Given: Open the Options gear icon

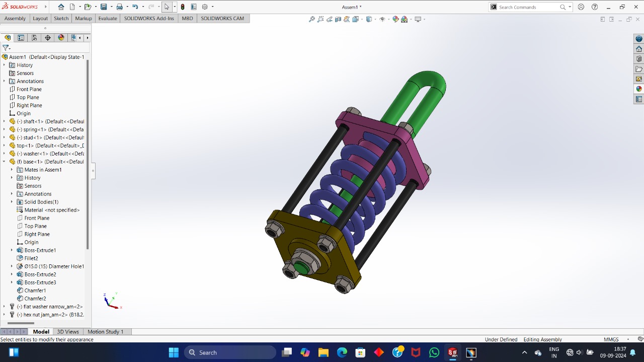Looking at the screenshot, I should 205,7.
